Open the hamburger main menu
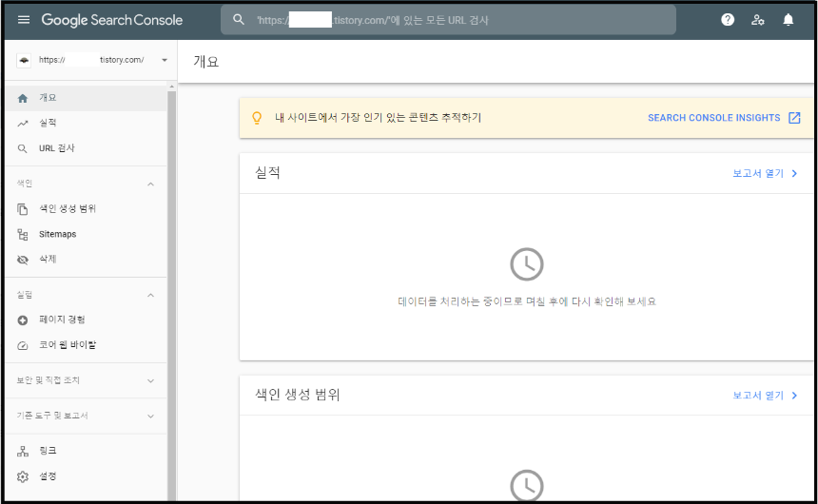The width and height of the screenshot is (818, 504). point(24,20)
